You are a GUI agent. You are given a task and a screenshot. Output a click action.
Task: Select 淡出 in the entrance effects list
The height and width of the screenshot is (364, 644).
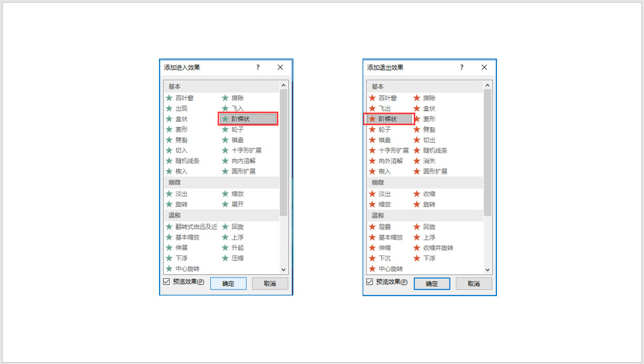coord(182,194)
